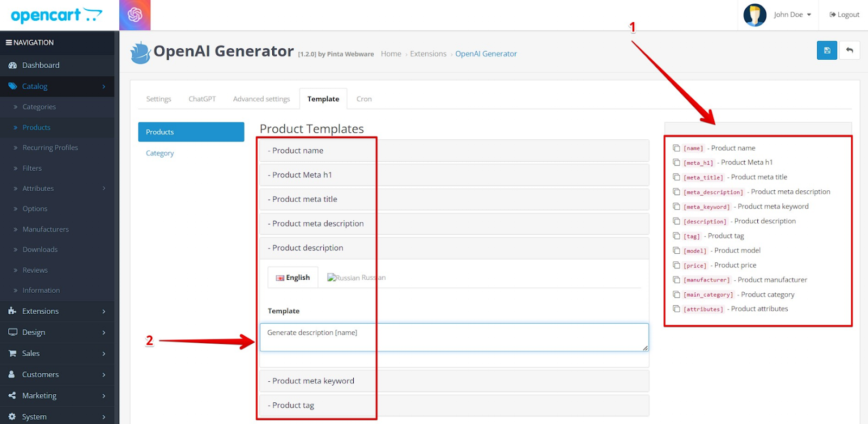The image size is (868, 424).
Task: Click the OpenCart logo
Action: 56,15
